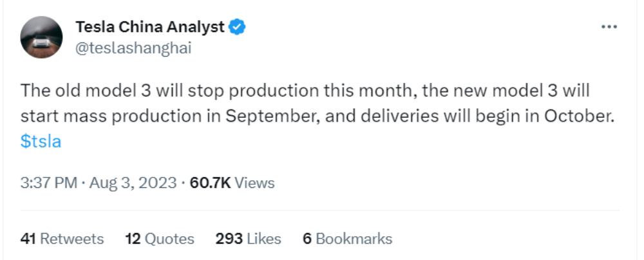
Task: Show the 41 Retweets list
Action: (x=62, y=239)
